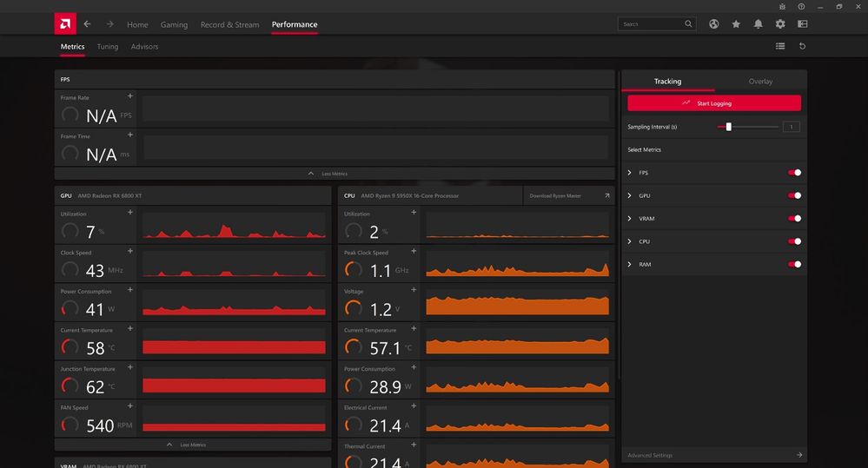Collapse GPU panel with Less Metrics

pos(193,445)
